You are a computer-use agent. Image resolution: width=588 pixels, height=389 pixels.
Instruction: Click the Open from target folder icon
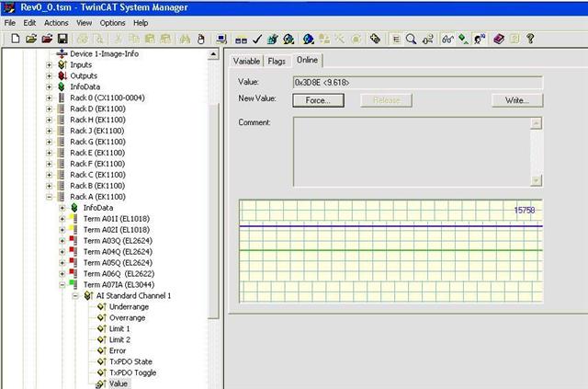click(x=47, y=39)
